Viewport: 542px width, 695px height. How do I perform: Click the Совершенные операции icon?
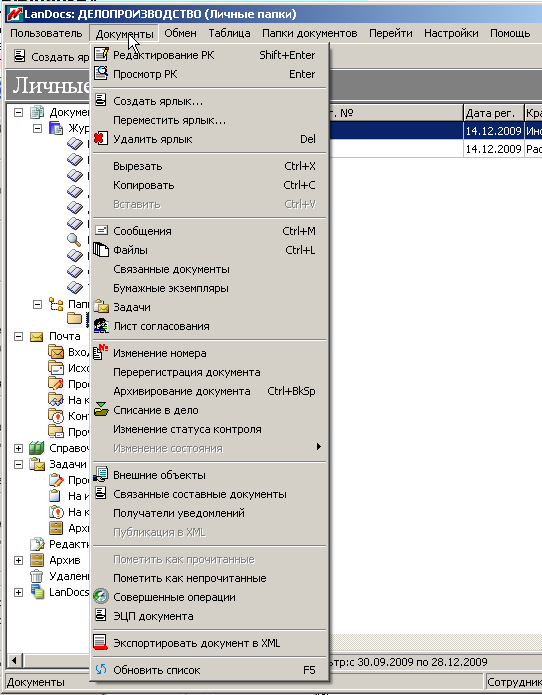tap(101, 597)
